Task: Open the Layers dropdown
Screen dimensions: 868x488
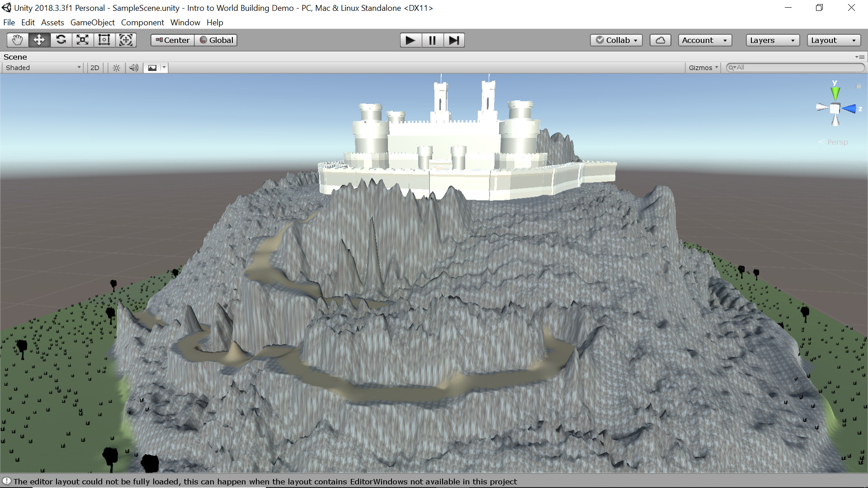Action: (x=772, y=40)
